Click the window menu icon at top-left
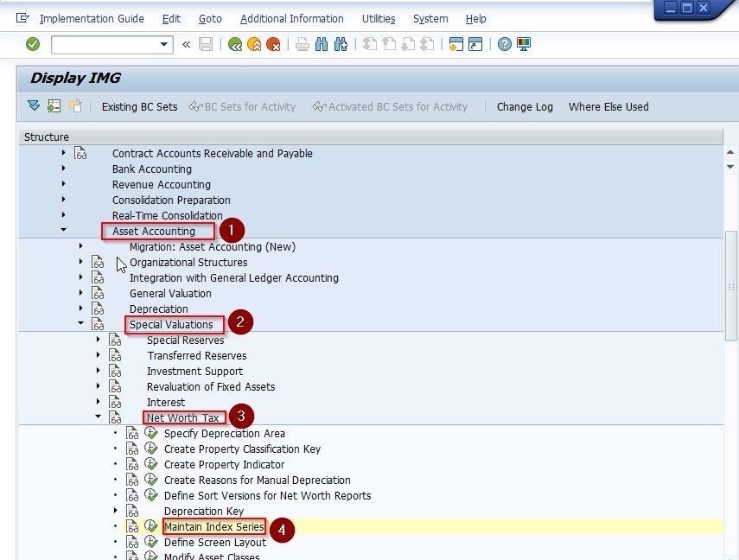Screen dimensions: 739x560 (x=22, y=18)
